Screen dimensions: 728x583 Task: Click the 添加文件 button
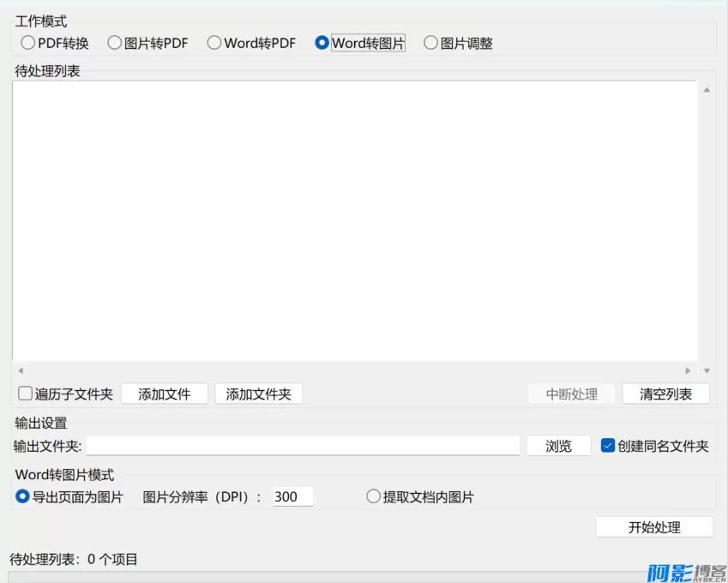(165, 394)
